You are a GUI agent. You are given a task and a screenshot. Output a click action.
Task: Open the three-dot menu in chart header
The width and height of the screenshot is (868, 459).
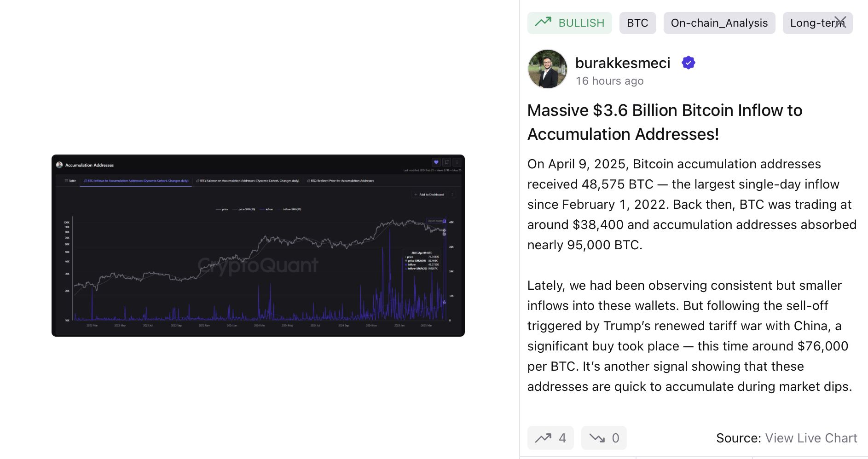457,162
